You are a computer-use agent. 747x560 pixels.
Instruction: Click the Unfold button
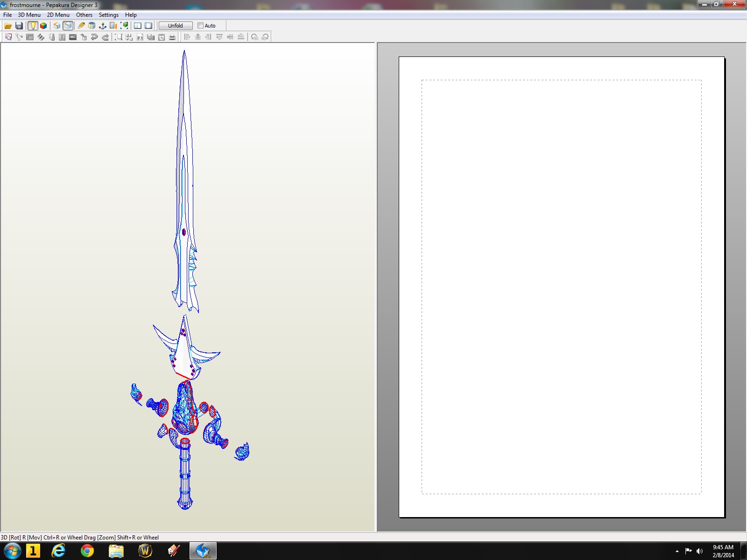tap(176, 26)
